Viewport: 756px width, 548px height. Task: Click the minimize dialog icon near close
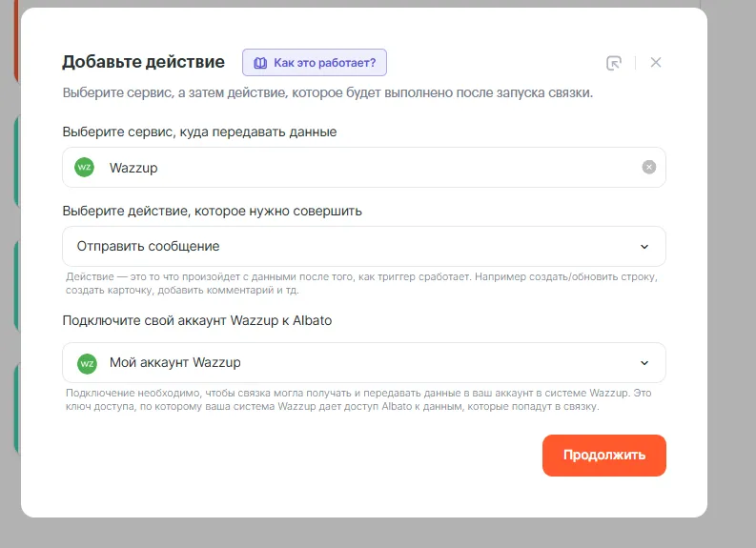click(x=614, y=63)
